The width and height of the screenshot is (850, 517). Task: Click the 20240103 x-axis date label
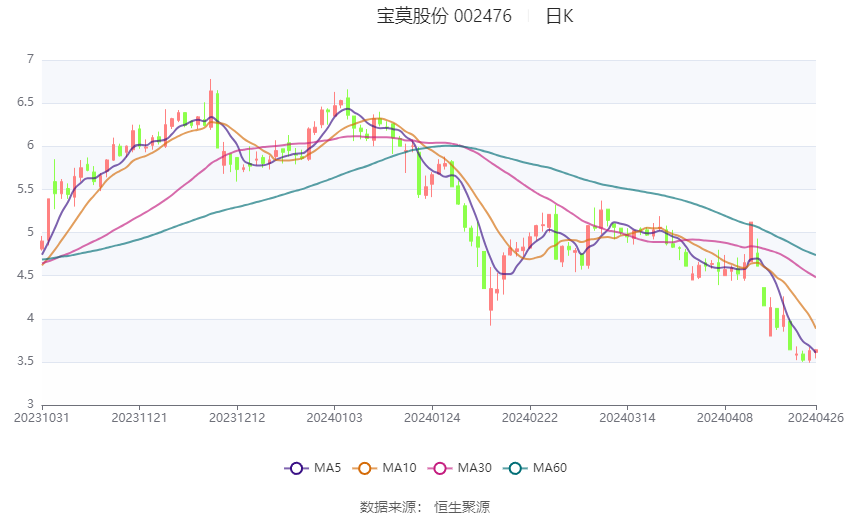[x=334, y=418]
